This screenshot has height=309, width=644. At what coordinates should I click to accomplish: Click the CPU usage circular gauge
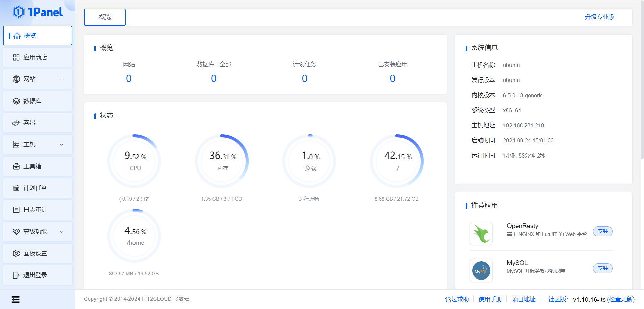point(134,161)
